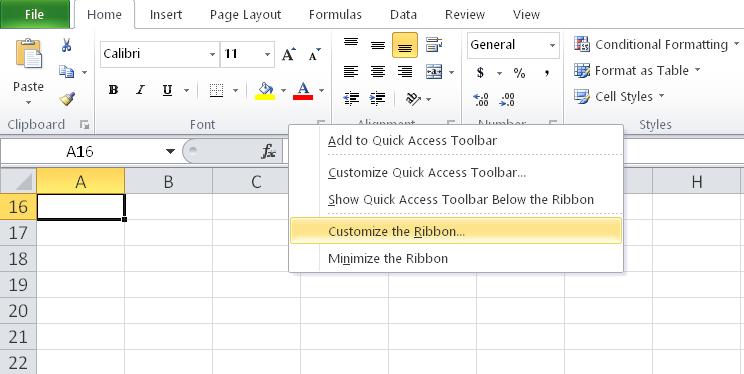Choose Minimize the Ribbon

tap(456, 259)
